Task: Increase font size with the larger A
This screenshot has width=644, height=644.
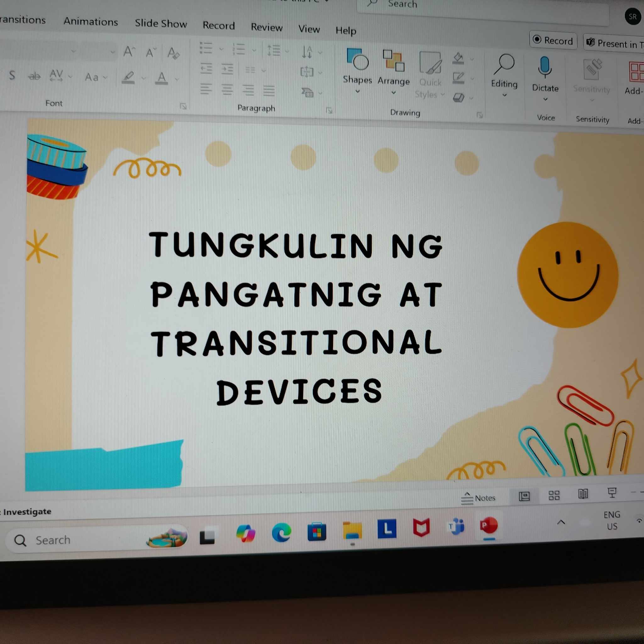Action: (x=129, y=52)
